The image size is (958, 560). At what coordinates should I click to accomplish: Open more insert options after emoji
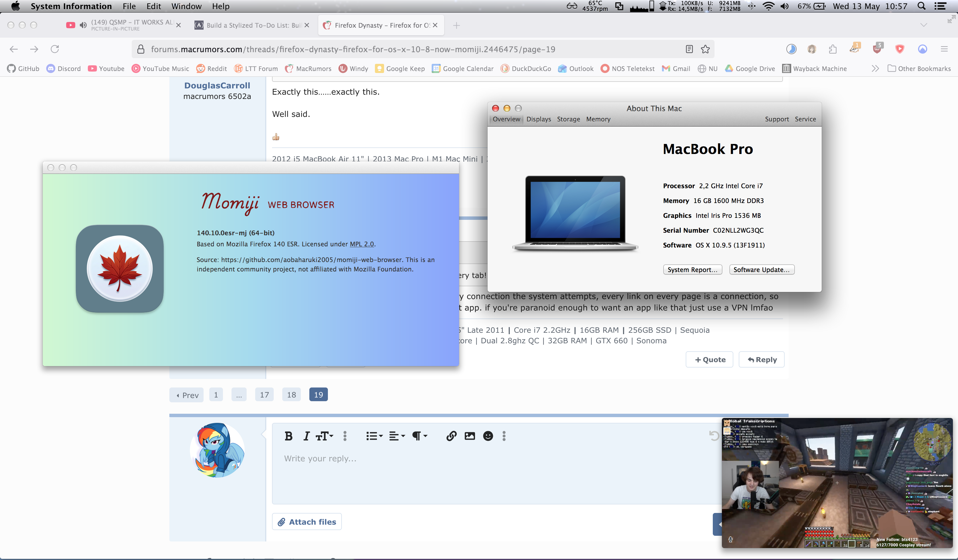[x=504, y=436]
